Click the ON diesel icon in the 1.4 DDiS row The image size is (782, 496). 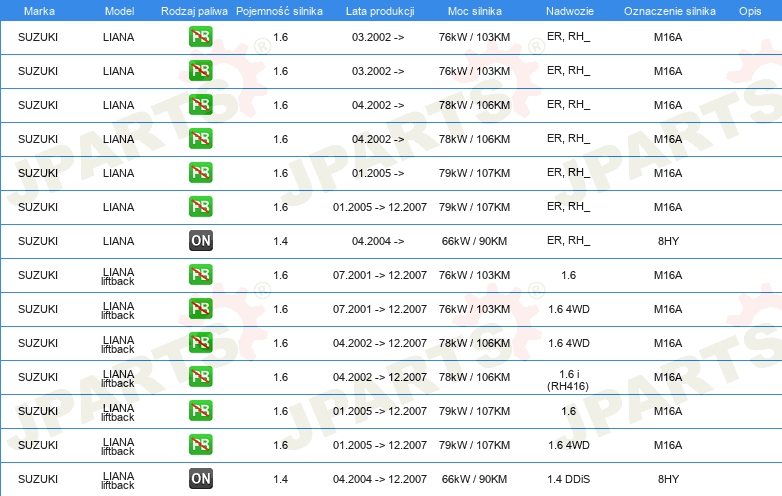[201, 479]
